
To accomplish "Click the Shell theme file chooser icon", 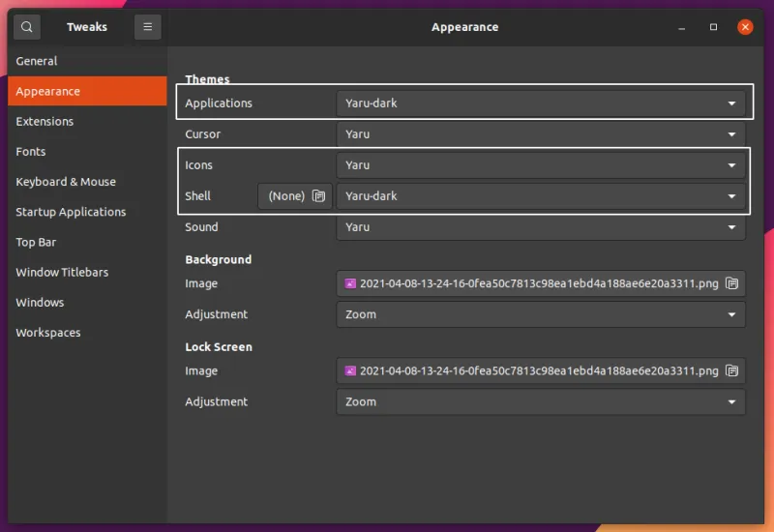I will point(320,196).
